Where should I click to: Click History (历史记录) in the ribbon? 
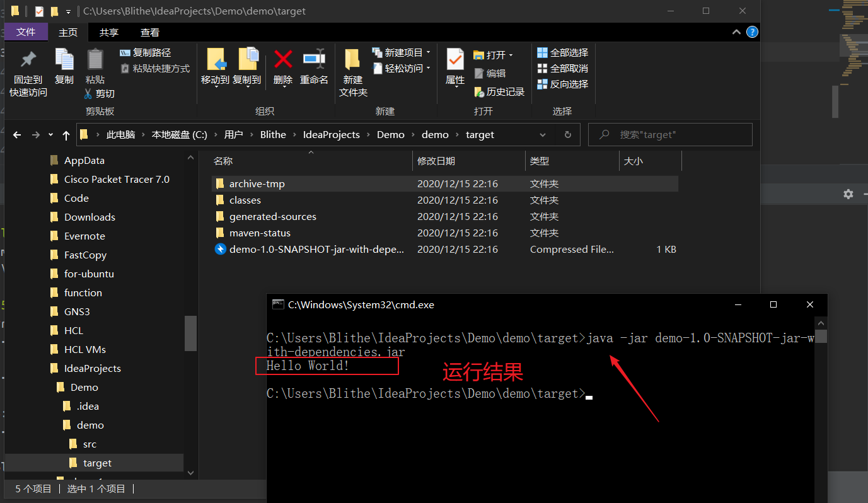coord(499,92)
